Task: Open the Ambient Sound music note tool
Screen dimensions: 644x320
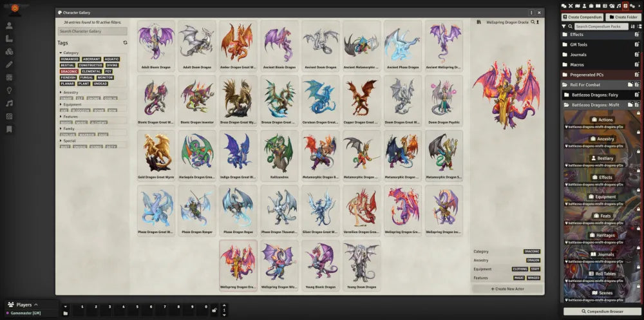Action: click(x=9, y=103)
